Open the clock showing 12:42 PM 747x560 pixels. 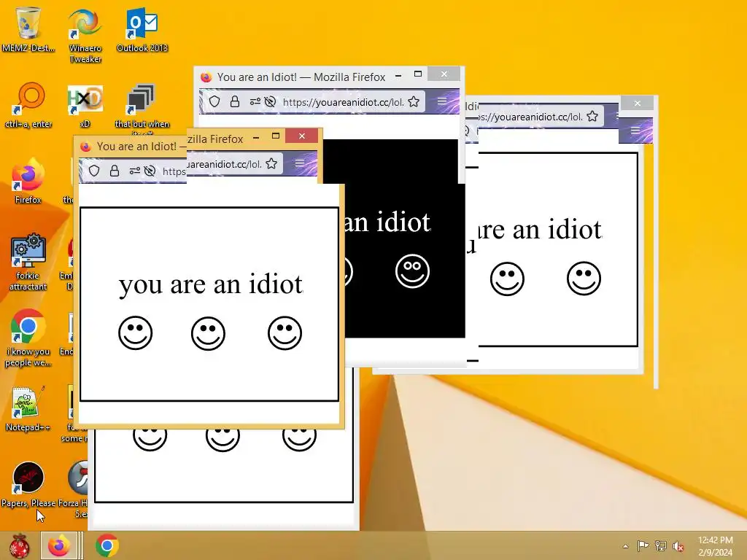tap(715, 545)
